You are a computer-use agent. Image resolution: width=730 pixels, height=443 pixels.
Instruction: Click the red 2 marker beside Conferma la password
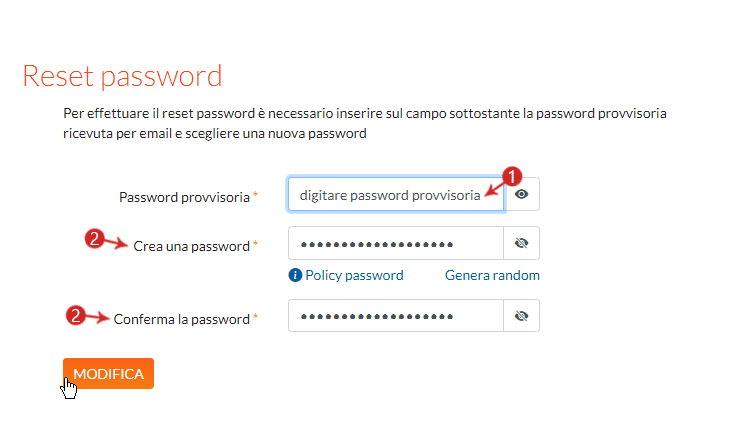pos(75,315)
